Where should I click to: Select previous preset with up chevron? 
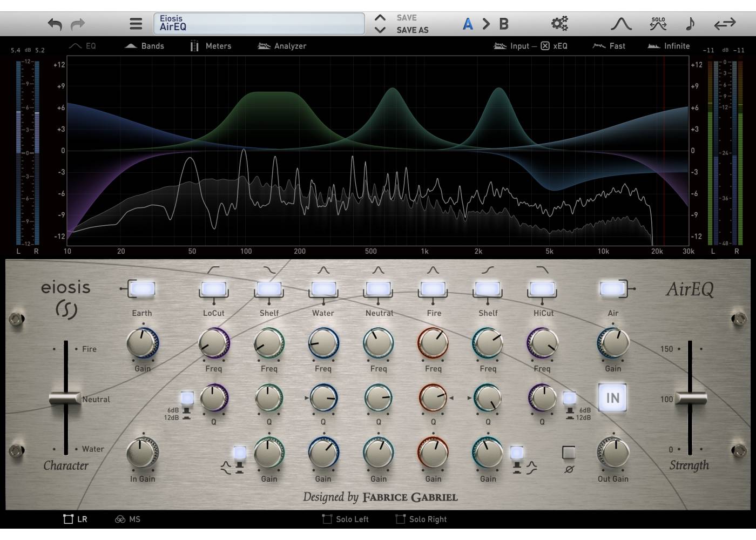tap(380, 18)
